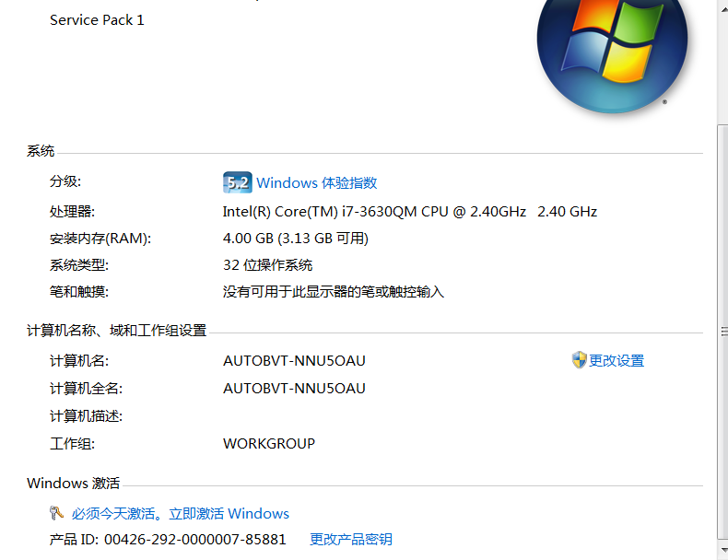Click the 系统 section heading

[x=41, y=151]
